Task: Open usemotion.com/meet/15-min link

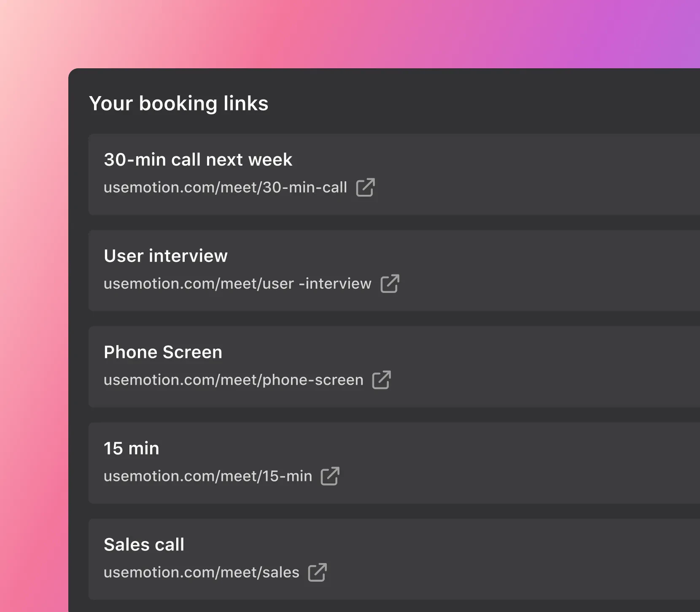Action: point(208,476)
